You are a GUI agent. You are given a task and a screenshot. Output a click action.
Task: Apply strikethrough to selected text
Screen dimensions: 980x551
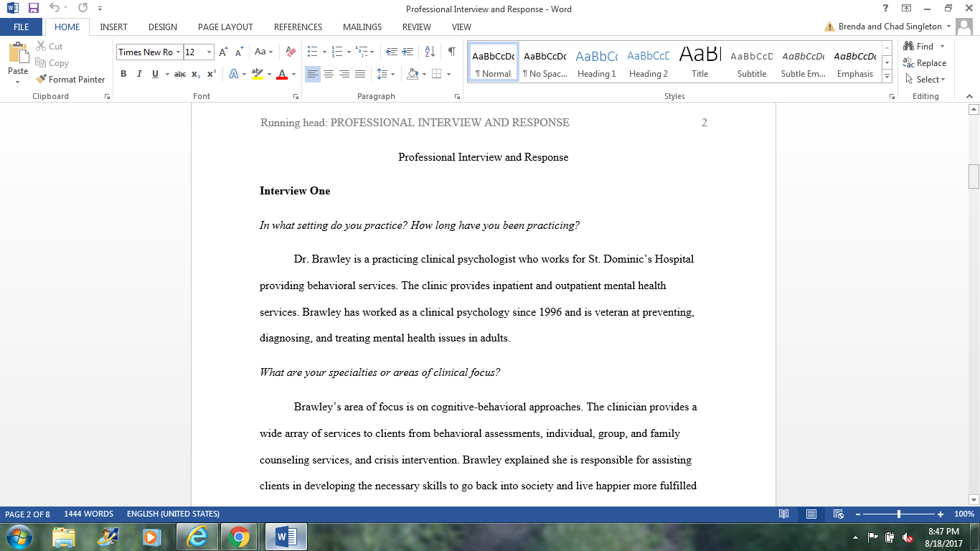point(179,74)
